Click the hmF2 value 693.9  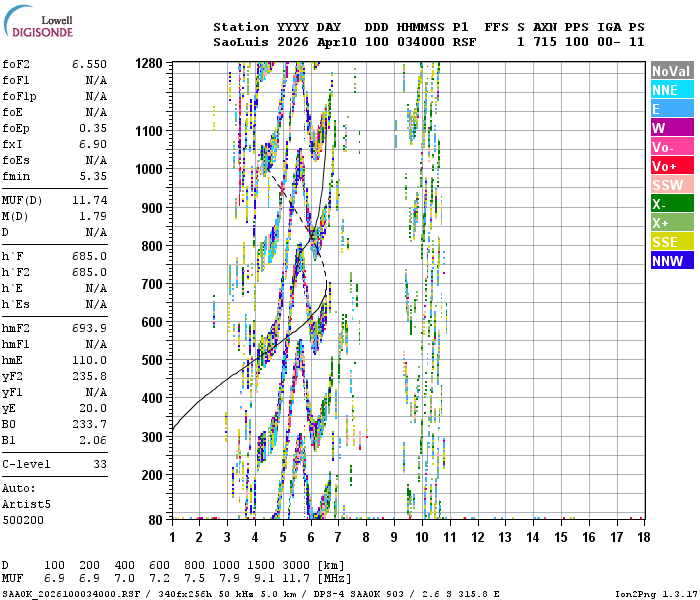(x=89, y=328)
